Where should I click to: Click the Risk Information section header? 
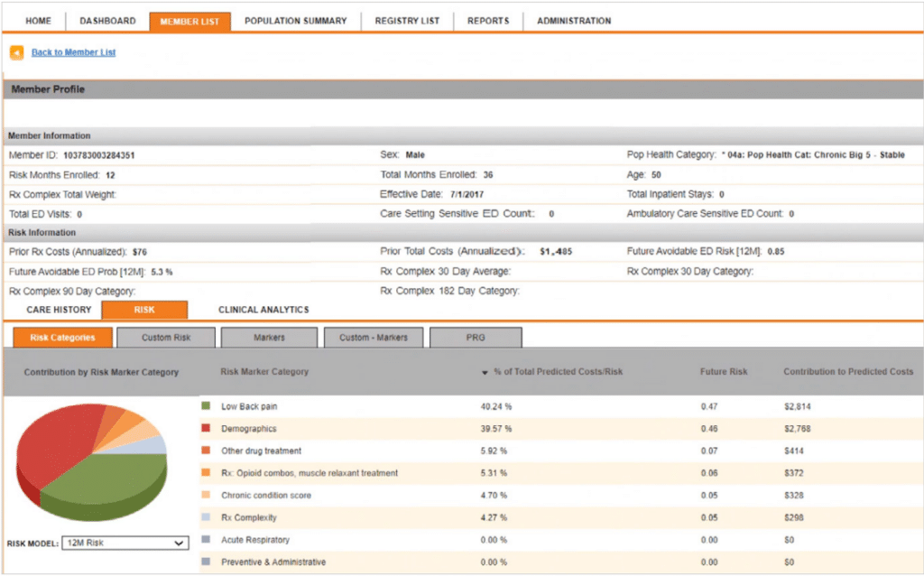tap(463, 232)
